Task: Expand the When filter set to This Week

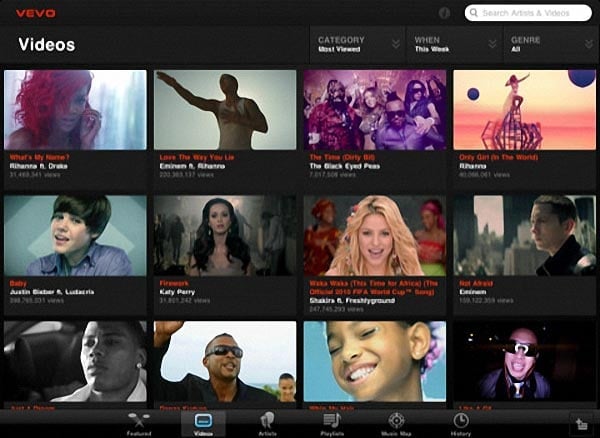Action: (x=454, y=44)
